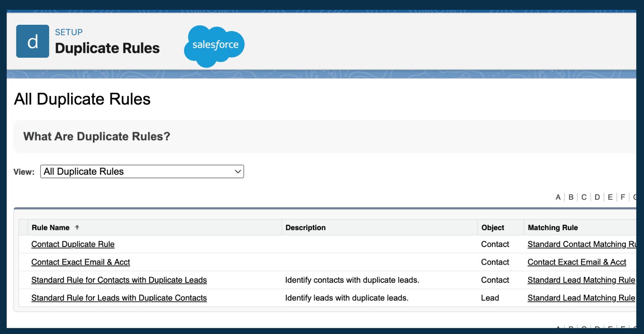This screenshot has width=644, height=334.
Task: Open "Standard Rule for Leads with Duplicate Contacts"
Action: 119,298
